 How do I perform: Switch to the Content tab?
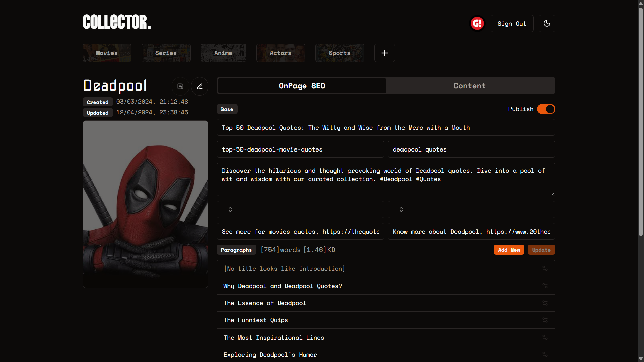coord(470,86)
